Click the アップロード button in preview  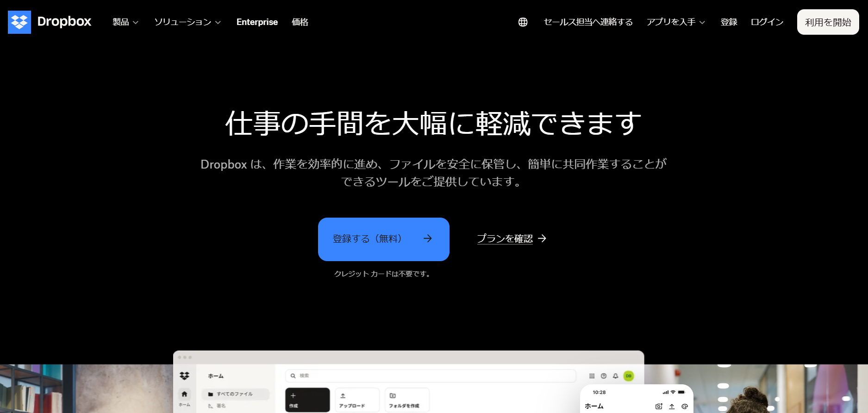[x=357, y=400]
